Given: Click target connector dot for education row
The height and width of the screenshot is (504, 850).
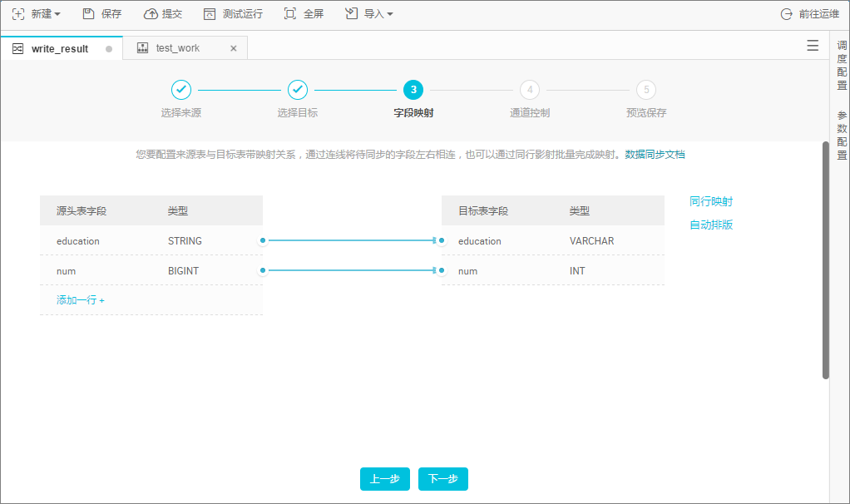Looking at the screenshot, I should tap(442, 240).
